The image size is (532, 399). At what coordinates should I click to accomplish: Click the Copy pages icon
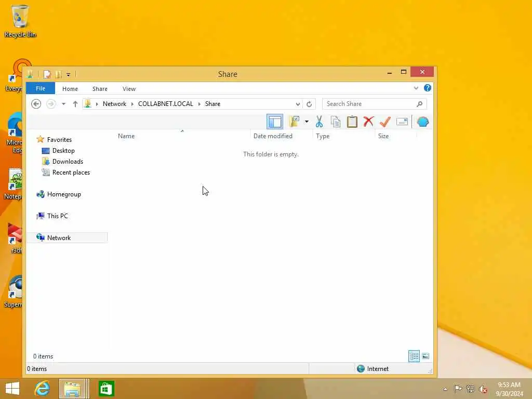click(x=335, y=122)
